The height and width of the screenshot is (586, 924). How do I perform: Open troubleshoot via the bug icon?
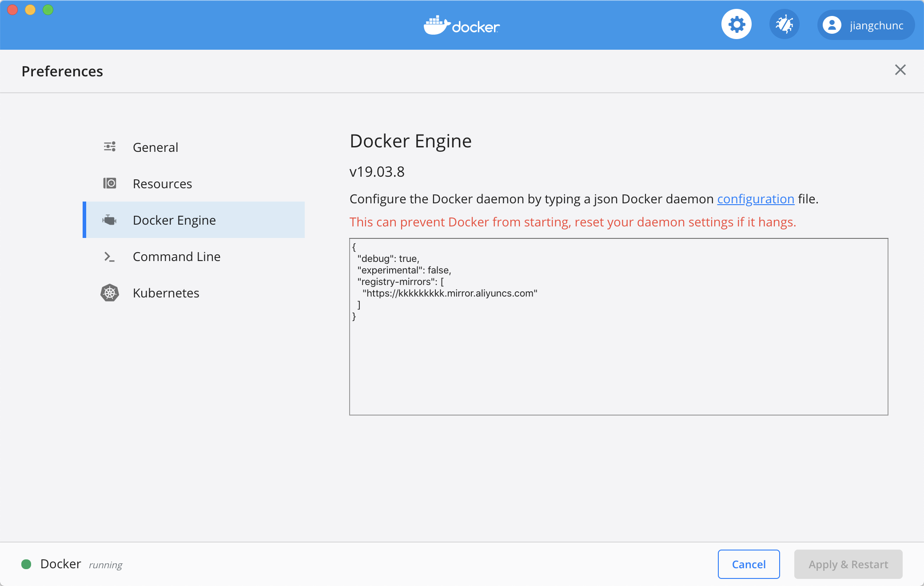tap(784, 24)
